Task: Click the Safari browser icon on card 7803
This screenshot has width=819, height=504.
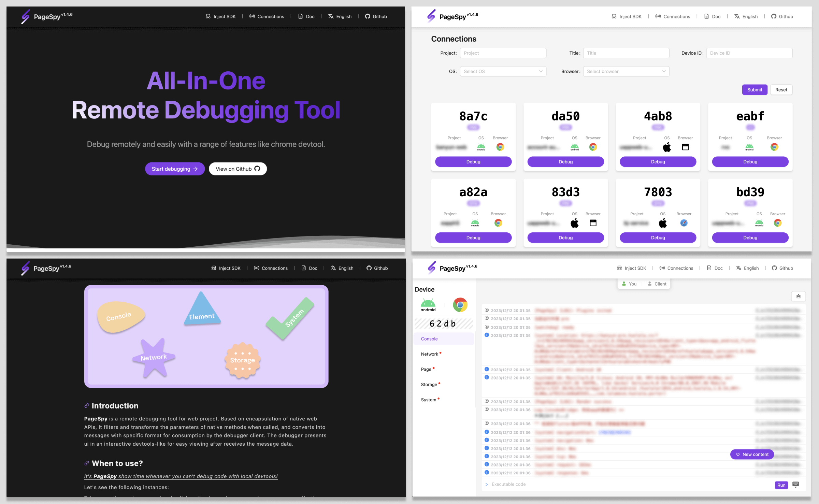Action: click(684, 223)
